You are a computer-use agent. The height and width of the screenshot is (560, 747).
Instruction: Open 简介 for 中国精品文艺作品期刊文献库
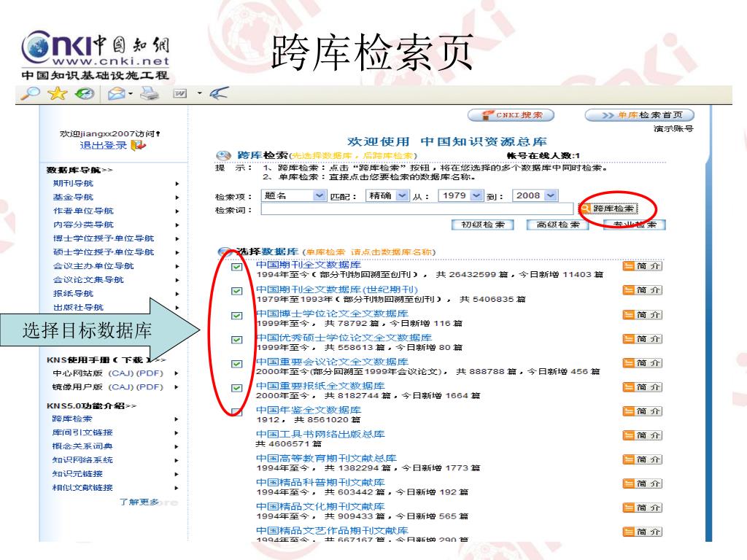642,532
